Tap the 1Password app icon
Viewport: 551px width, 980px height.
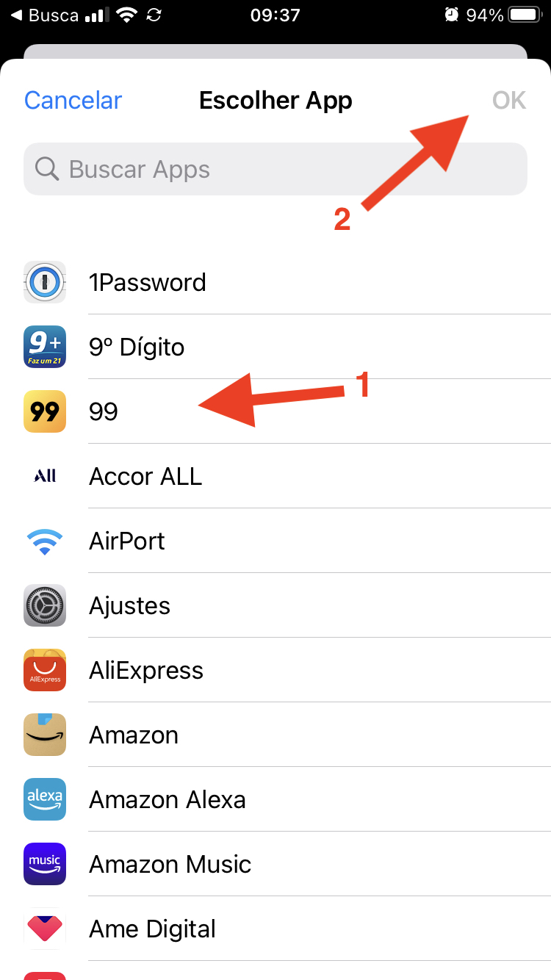[45, 282]
